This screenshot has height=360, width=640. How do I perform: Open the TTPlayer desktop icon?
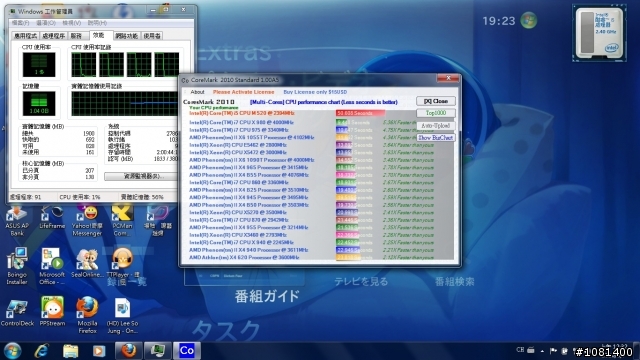(x=122, y=263)
